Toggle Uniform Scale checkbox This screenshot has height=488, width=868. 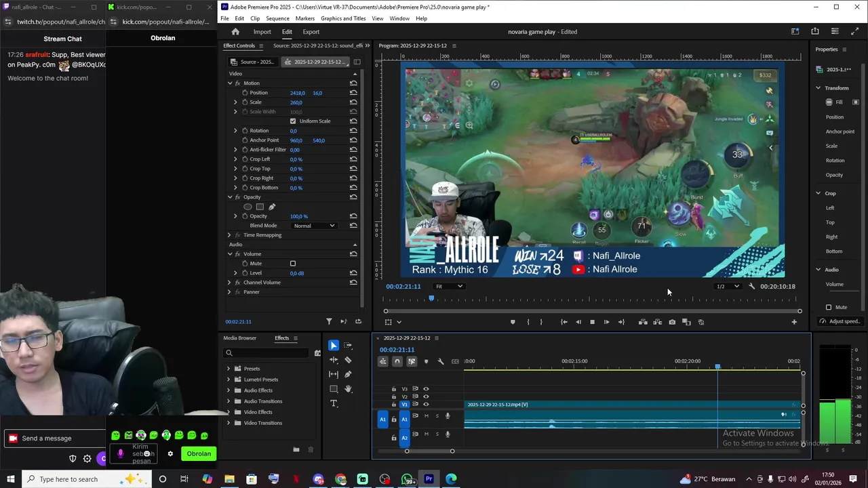293,121
